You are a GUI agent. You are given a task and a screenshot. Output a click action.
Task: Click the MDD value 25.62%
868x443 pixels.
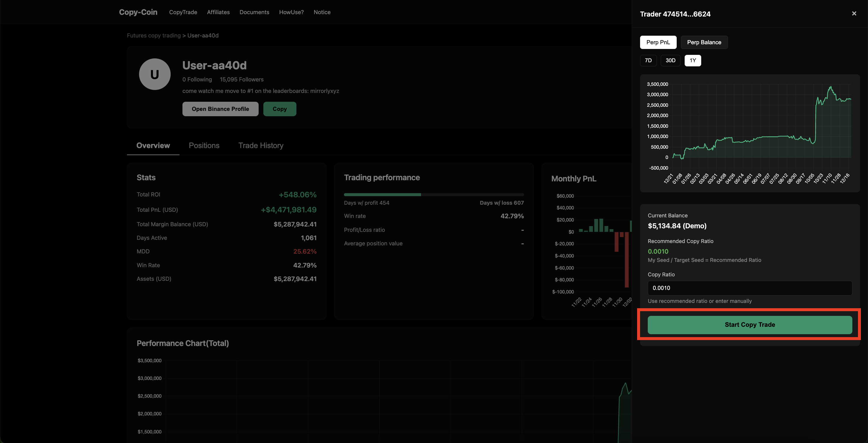(305, 252)
